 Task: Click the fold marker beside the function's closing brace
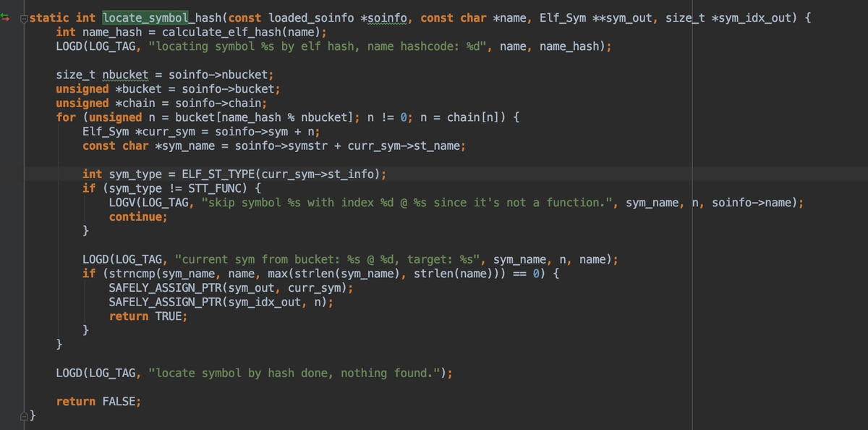pyautogui.click(x=24, y=416)
